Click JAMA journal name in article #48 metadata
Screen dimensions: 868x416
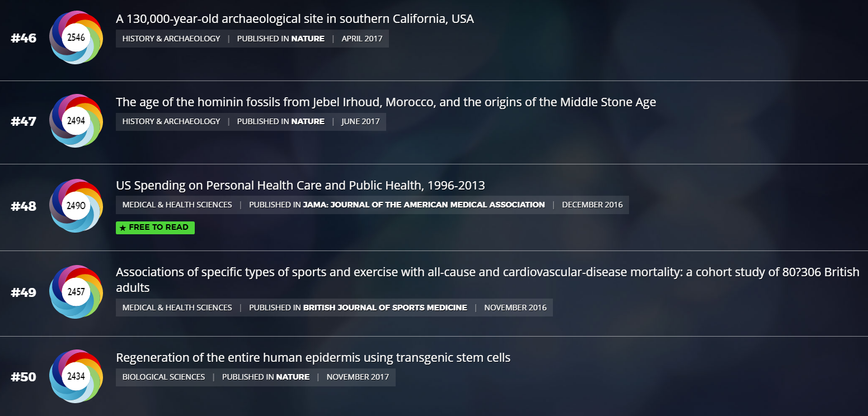(424, 205)
